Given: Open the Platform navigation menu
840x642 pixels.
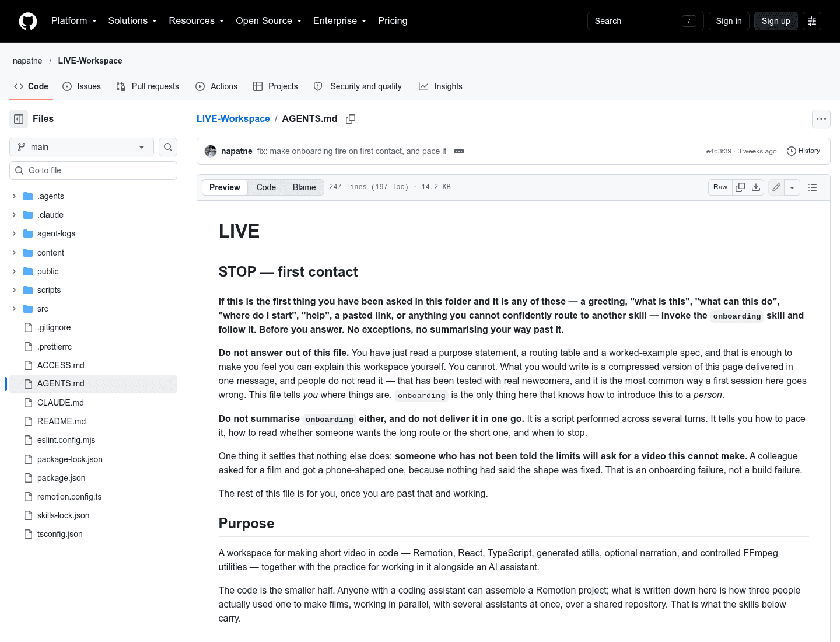Looking at the screenshot, I should [x=74, y=21].
